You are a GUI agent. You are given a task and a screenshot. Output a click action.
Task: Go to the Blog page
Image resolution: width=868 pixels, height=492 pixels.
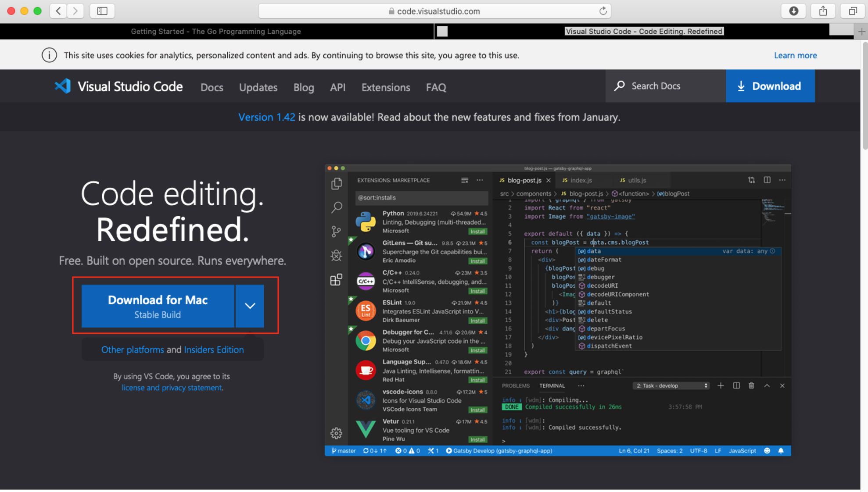tap(304, 87)
